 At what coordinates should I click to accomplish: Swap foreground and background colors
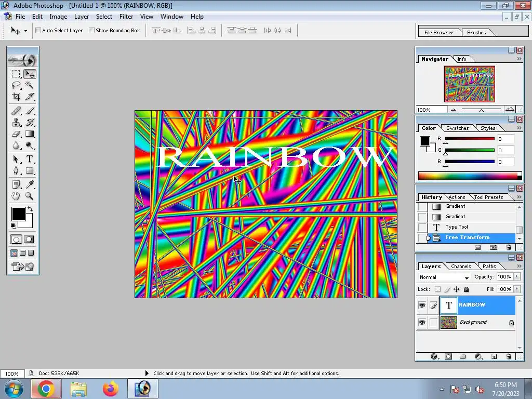[x=30, y=209]
